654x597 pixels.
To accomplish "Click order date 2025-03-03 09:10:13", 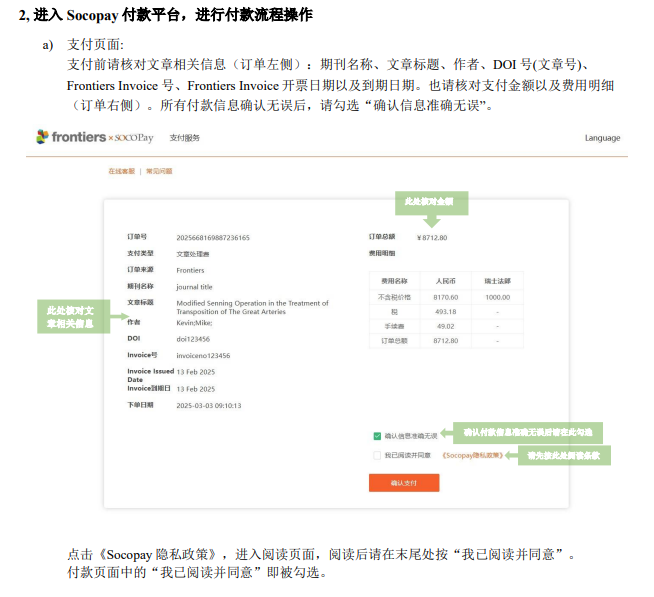I will click(209, 406).
